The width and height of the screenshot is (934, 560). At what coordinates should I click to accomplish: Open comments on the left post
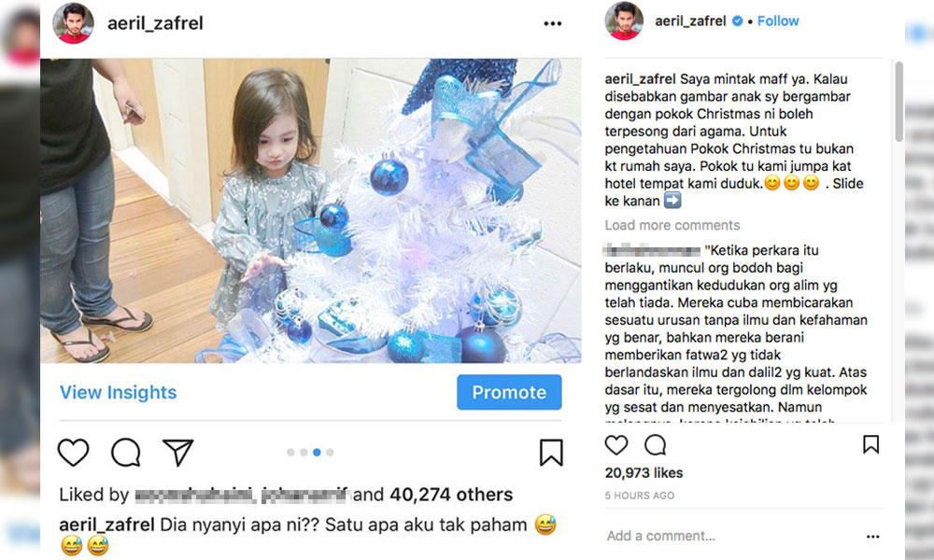pos(125,453)
